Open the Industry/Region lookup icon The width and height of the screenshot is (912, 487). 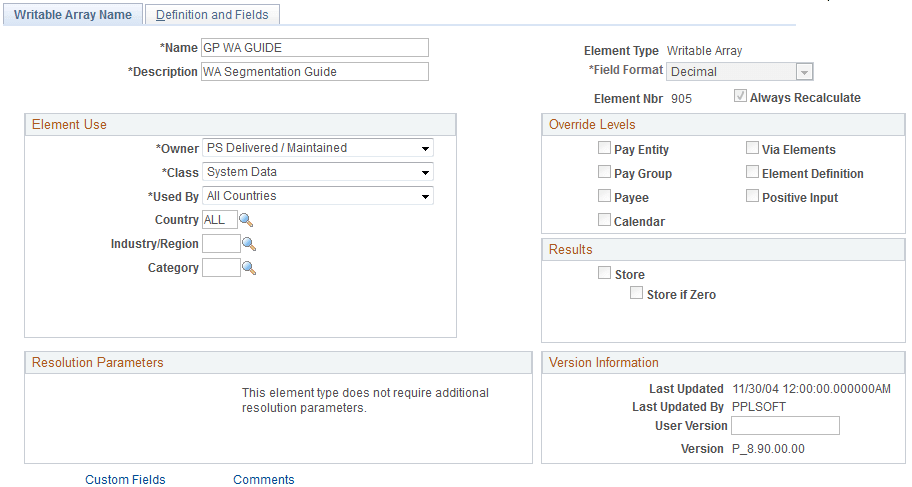250,244
